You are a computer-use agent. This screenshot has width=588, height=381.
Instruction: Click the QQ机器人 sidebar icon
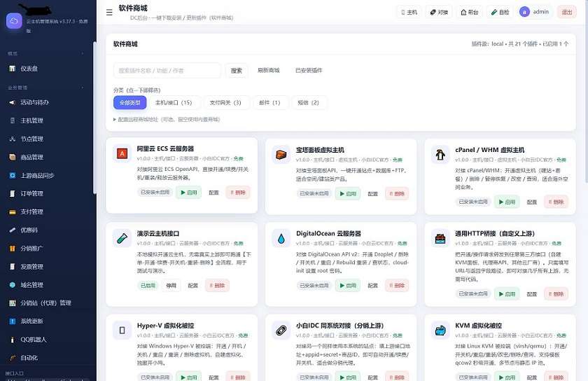(x=13, y=340)
